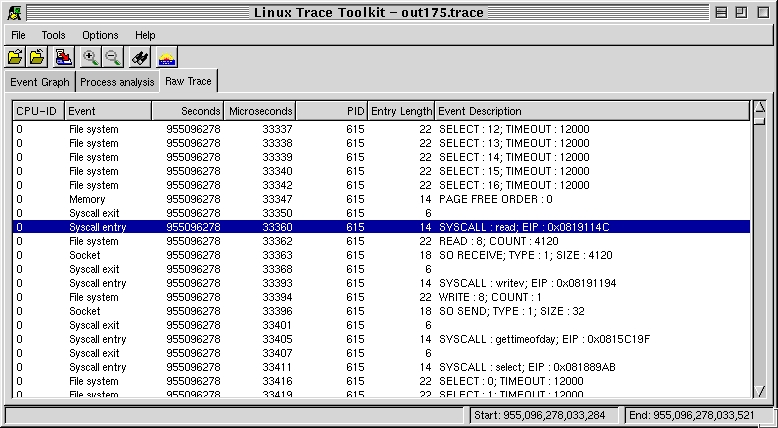Open the Options menu
Screen dimensions: 778x428
click(100, 35)
